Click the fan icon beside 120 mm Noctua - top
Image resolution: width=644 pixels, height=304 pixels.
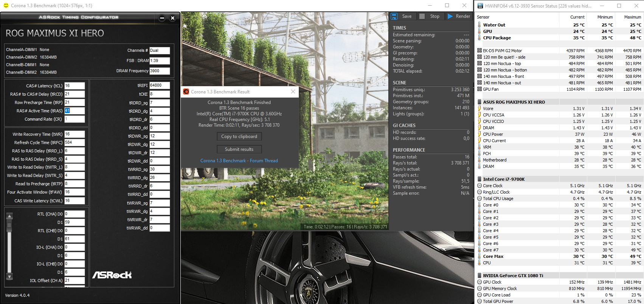pyautogui.click(x=480, y=64)
